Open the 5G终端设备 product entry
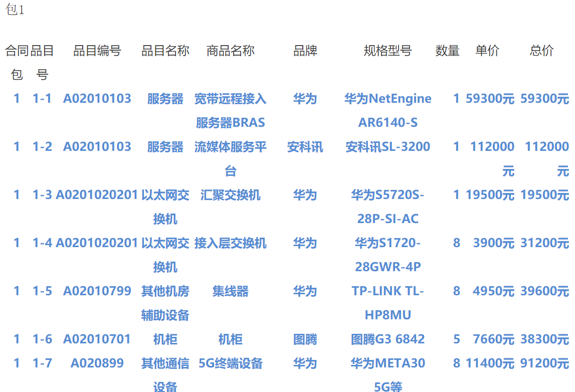The width and height of the screenshot is (575, 392). (x=230, y=363)
